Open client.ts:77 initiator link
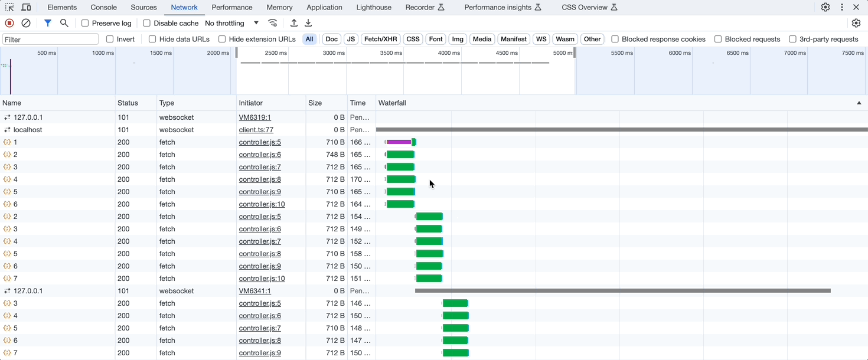This screenshot has height=360, width=868. pyautogui.click(x=256, y=130)
